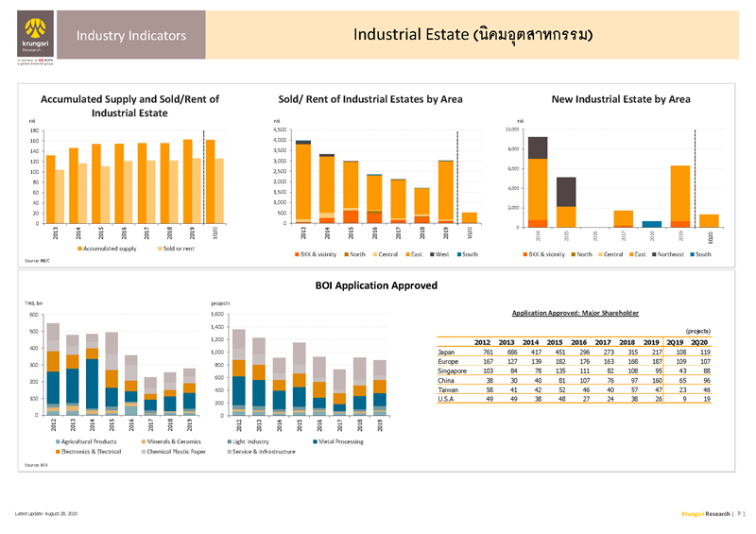Open the Application Approved: Major Shareholder heading
This screenshot has width=756, height=534.
tap(575, 313)
